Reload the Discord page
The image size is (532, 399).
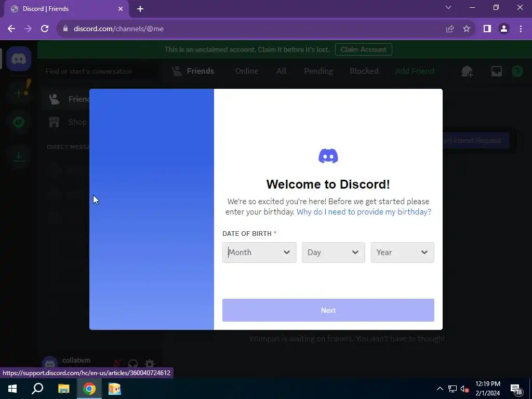click(x=45, y=29)
